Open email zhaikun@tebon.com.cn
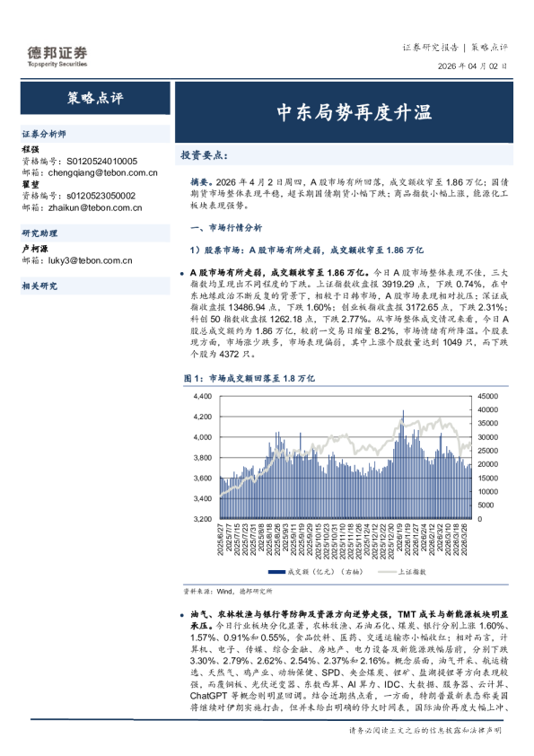Viewport: 534px width, 756px height. coord(95,207)
